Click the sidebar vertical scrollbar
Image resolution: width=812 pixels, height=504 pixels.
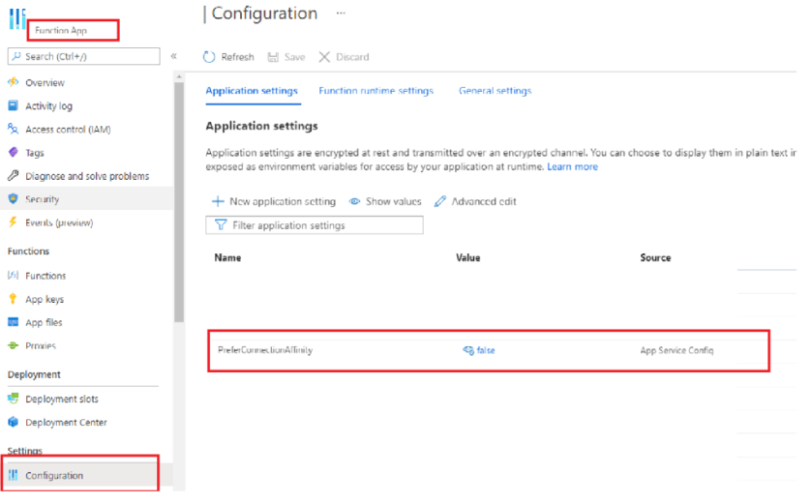click(x=179, y=203)
